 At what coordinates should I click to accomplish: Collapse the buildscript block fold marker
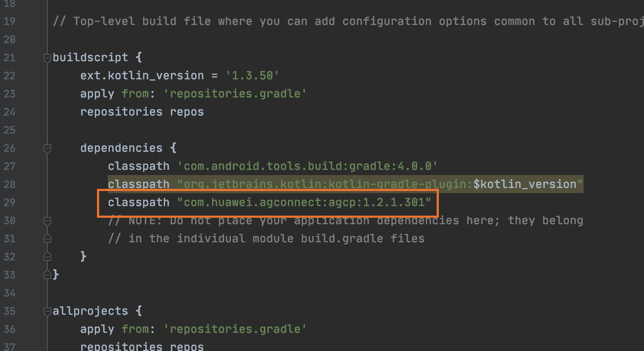click(47, 58)
